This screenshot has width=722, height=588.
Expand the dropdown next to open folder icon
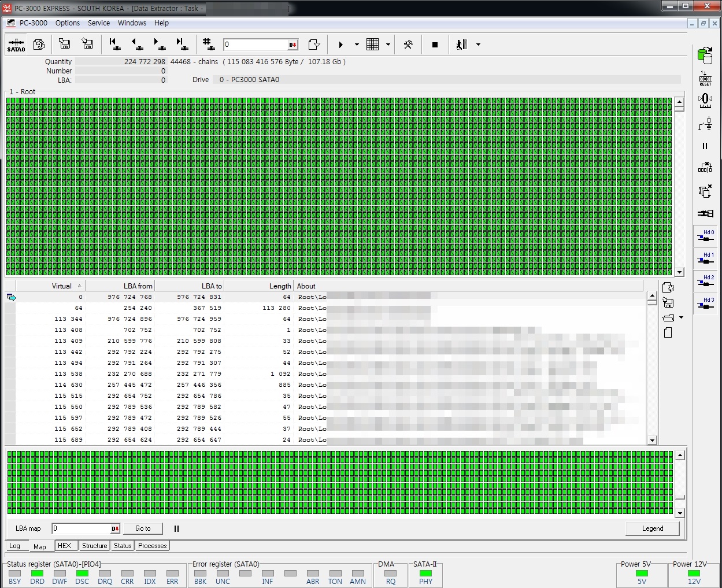681,317
